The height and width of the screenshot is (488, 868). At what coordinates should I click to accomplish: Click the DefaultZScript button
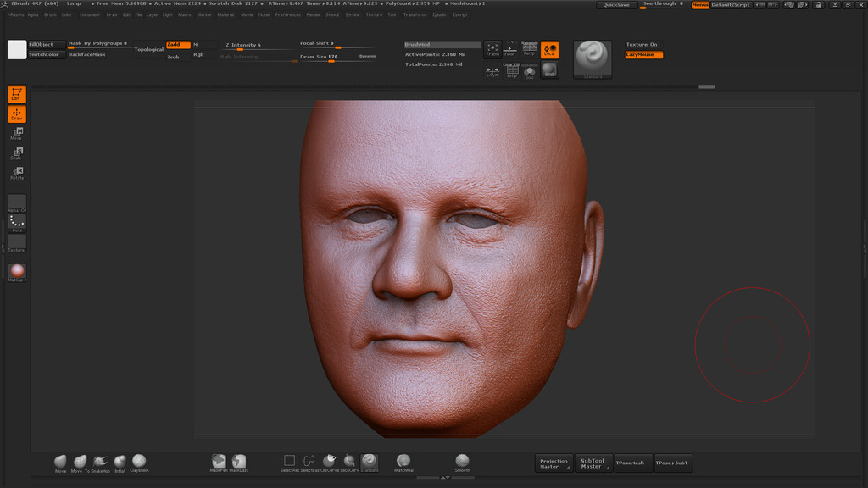click(731, 4)
